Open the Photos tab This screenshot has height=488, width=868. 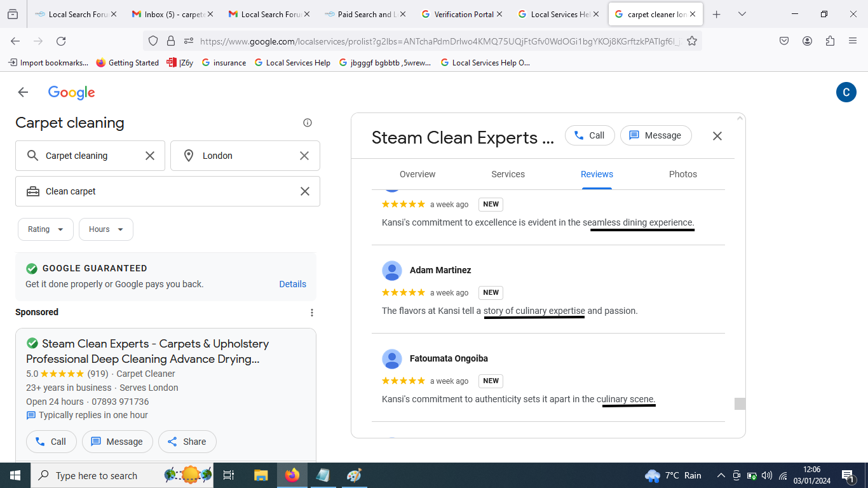(683, 174)
